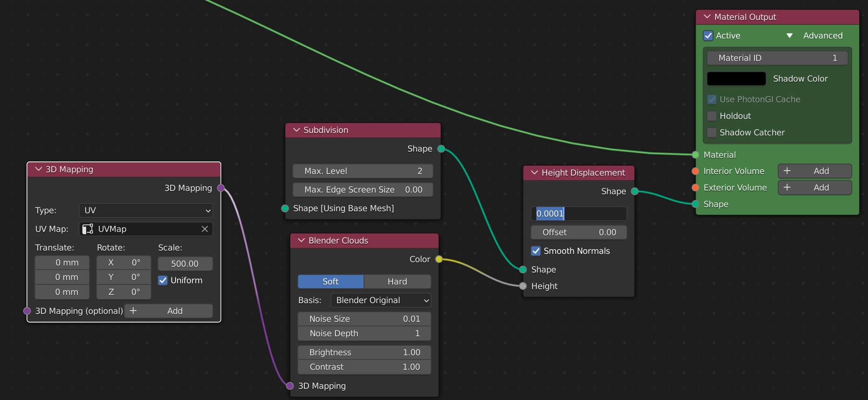This screenshot has width=868, height=400.
Task: Click the Color output socket on Blender Clouds
Action: (x=439, y=259)
